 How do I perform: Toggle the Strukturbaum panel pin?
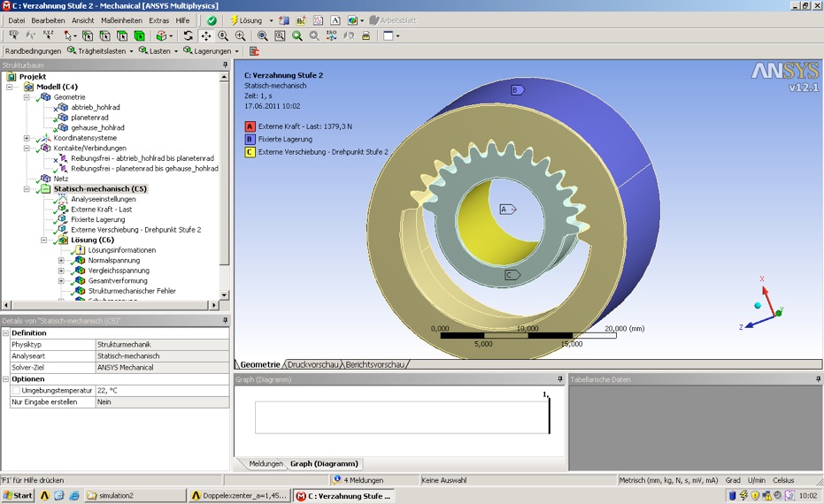tap(225, 65)
